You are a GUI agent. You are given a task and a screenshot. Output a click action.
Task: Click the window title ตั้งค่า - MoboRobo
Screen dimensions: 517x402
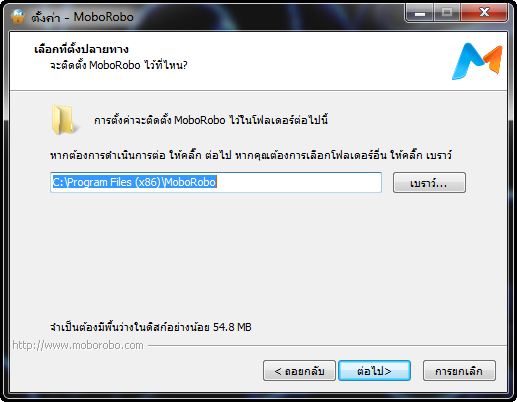tap(82, 17)
